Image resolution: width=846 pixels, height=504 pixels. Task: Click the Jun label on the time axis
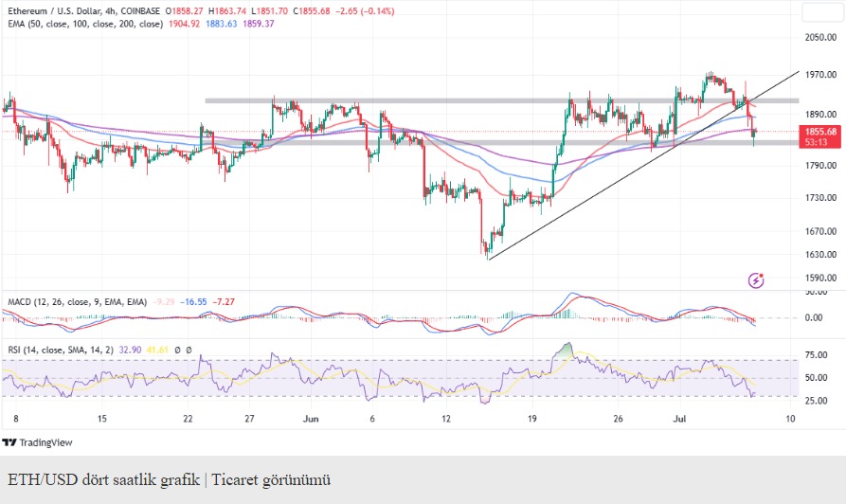311,419
